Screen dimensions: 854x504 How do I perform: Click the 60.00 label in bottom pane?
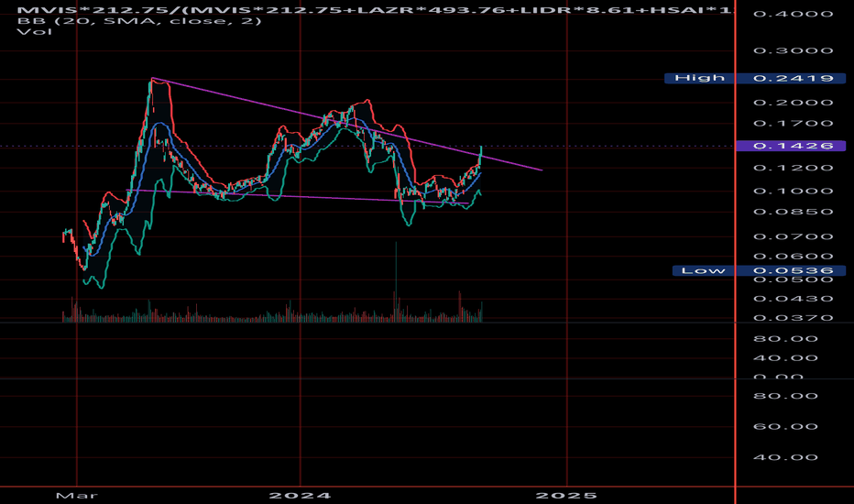coord(785,426)
